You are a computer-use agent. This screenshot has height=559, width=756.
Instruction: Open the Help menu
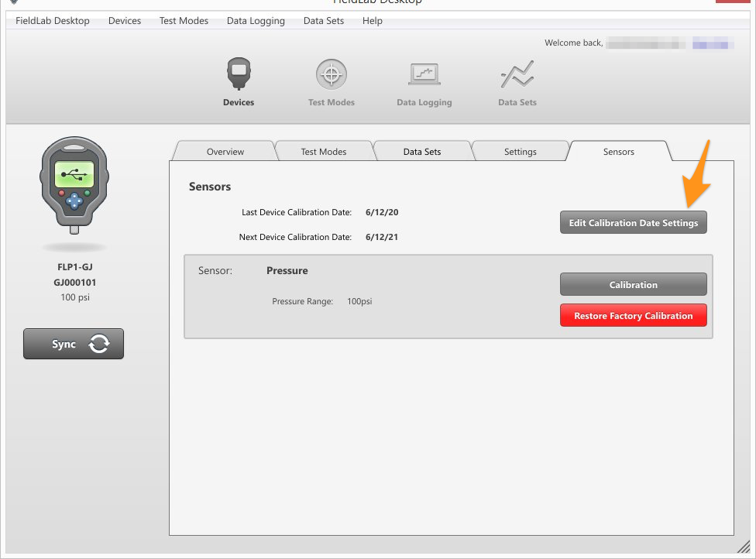[x=373, y=21]
